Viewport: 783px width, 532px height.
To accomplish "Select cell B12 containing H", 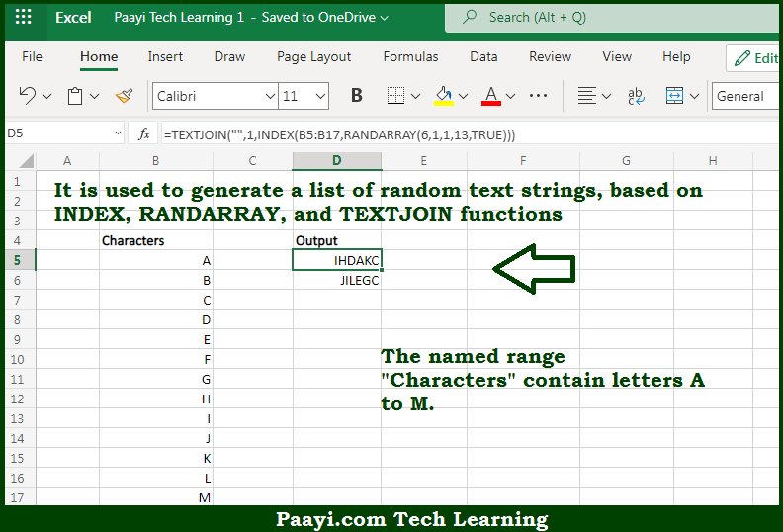I will pyautogui.click(x=156, y=399).
